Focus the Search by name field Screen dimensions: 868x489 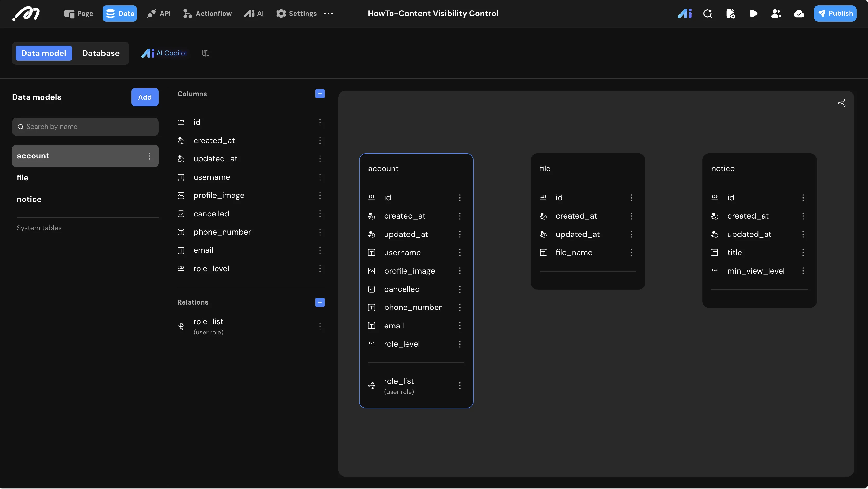(x=85, y=127)
